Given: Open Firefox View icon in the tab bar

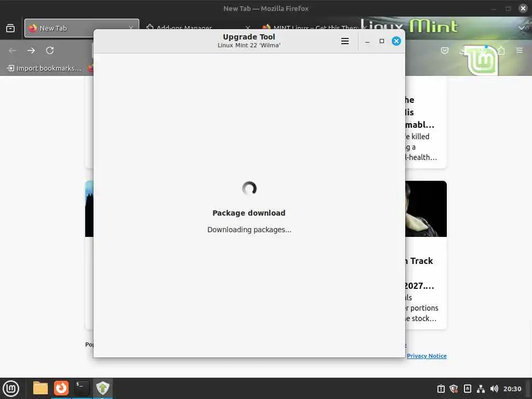Looking at the screenshot, I should click(10, 28).
